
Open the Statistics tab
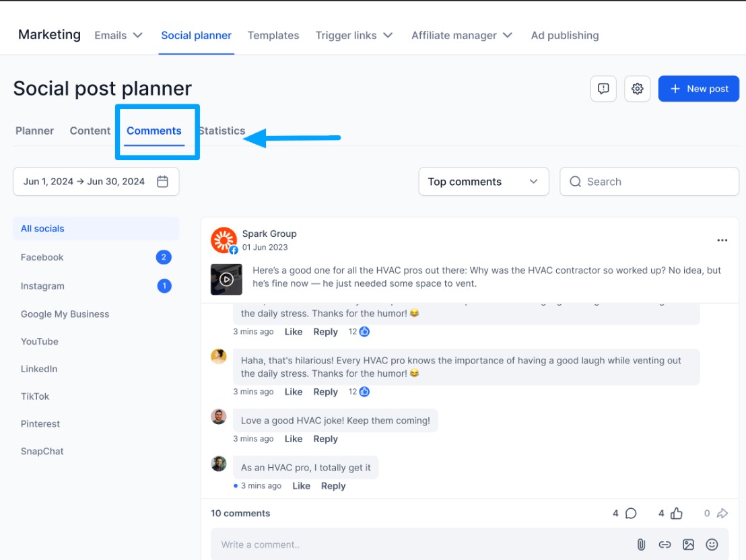pyautogui.click(x=222, y=131)
